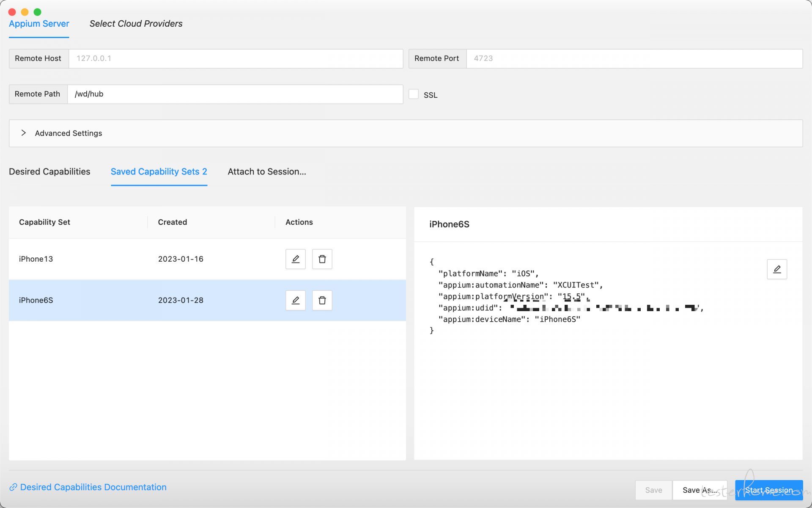
Task: Click the Save As button
Action: coord(700,490)
